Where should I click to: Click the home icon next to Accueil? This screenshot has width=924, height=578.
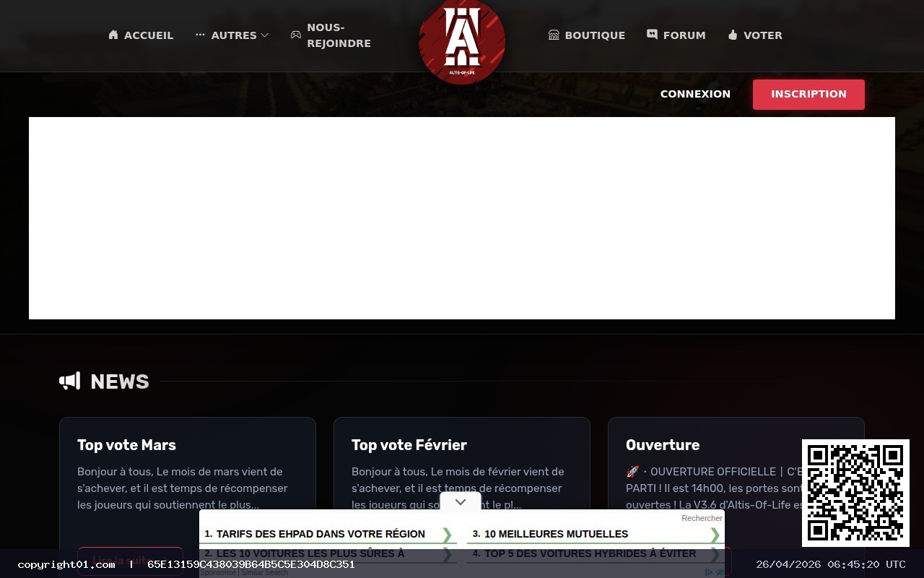click(x=113, y=35)
